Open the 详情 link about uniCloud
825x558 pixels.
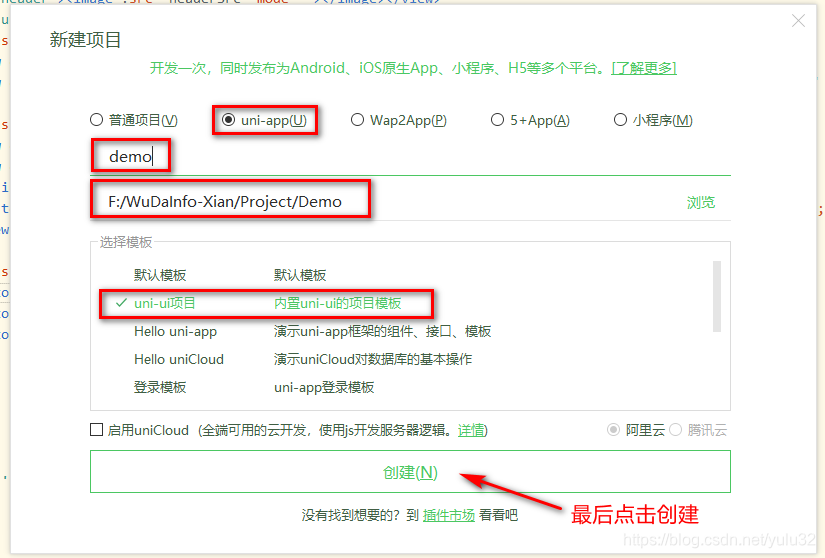[470, 430]
